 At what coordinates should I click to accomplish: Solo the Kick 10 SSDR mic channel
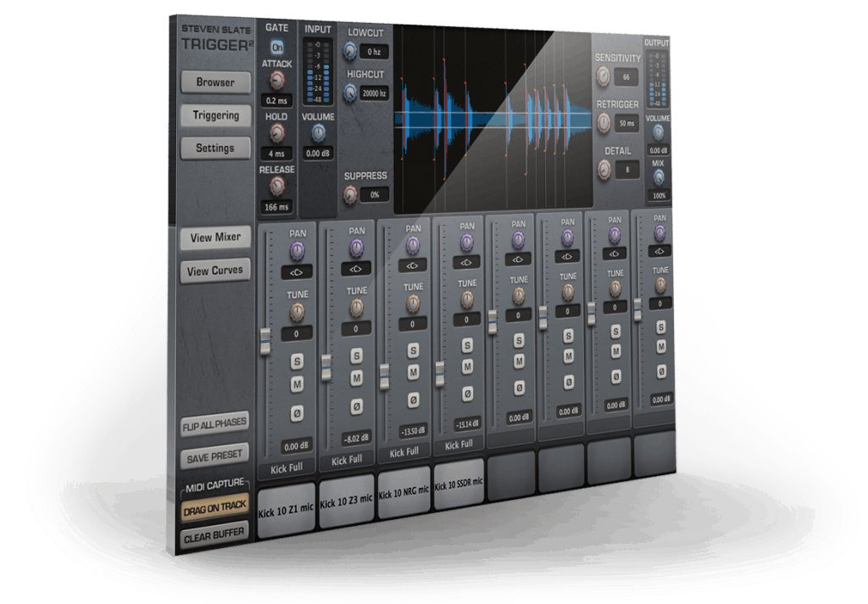click(467, 345)
